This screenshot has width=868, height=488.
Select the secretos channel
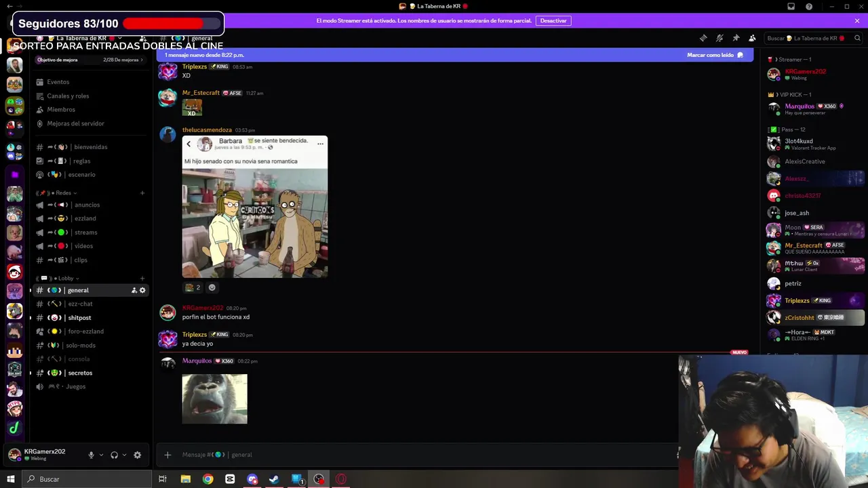90,373
